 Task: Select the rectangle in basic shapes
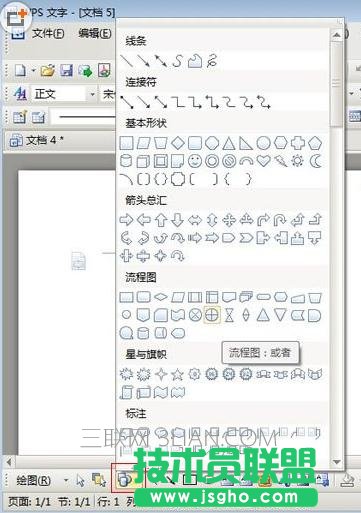click(x=126, y=143)
